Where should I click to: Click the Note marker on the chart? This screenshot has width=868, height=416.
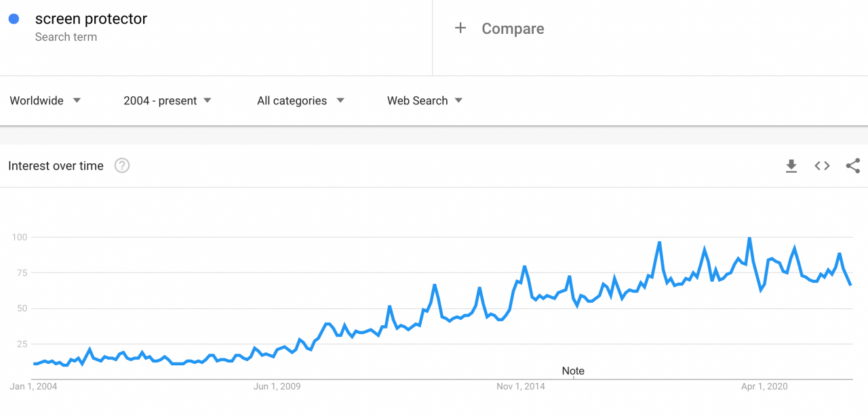(573, 371)
